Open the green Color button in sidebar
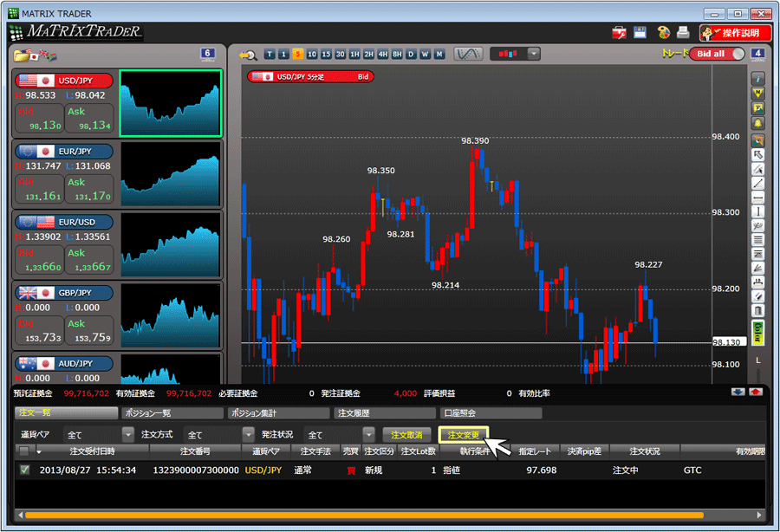Viewport: 780px width, 532px height. click(757, 333)
